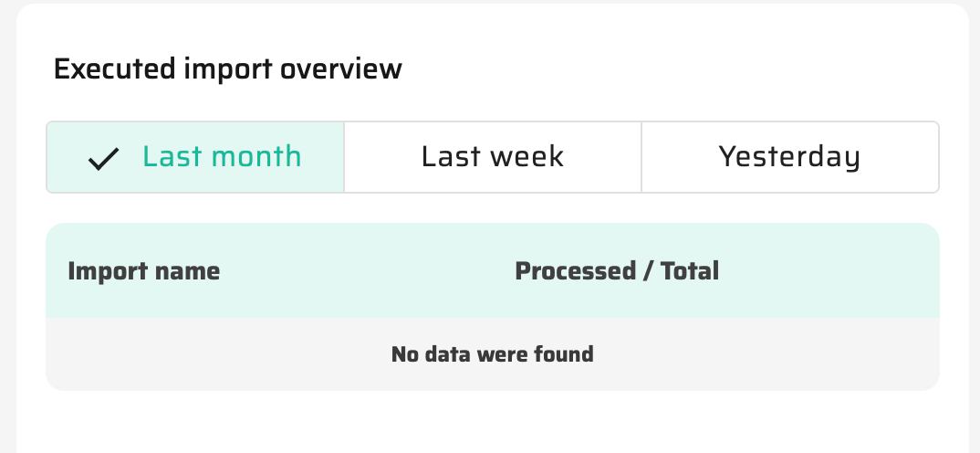Select the Last month time range
Image resolution: width=980 pixels, height=453 pixels.
coord(195,157)
